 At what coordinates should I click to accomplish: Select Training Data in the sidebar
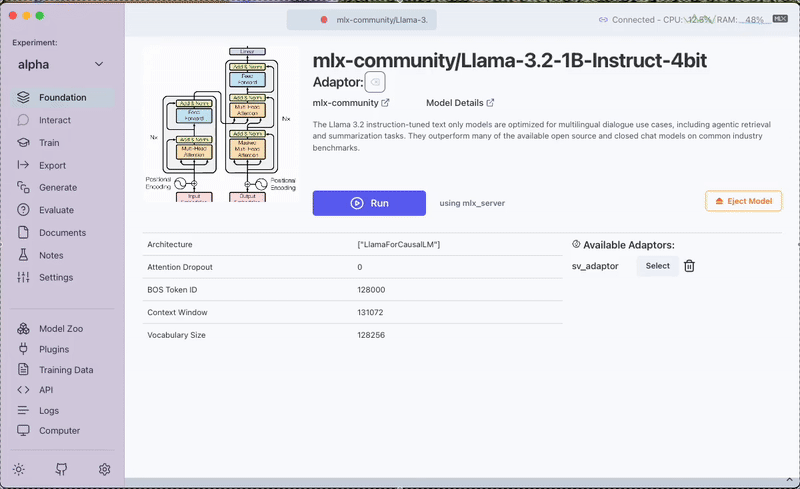(66, 370)
